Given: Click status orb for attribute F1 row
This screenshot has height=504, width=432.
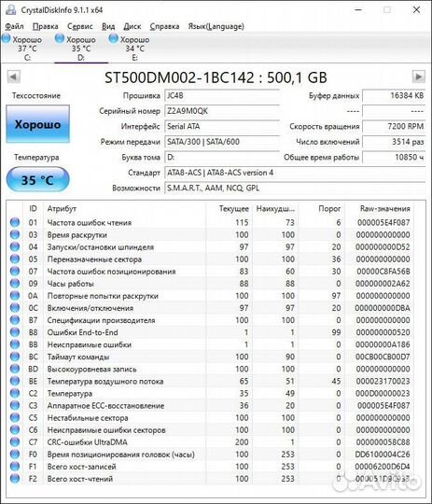Looking at the screenshot, I should click(15, 467).
